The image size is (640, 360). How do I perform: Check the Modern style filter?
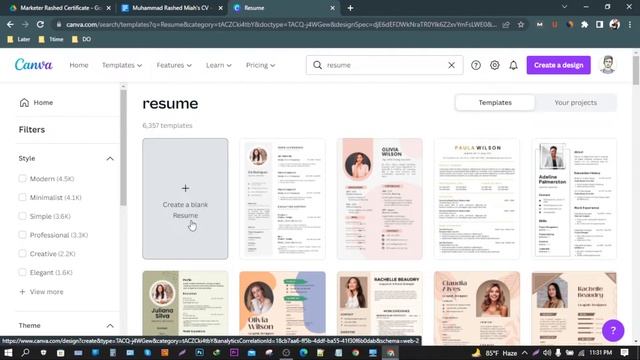click(x=22, y=178)
